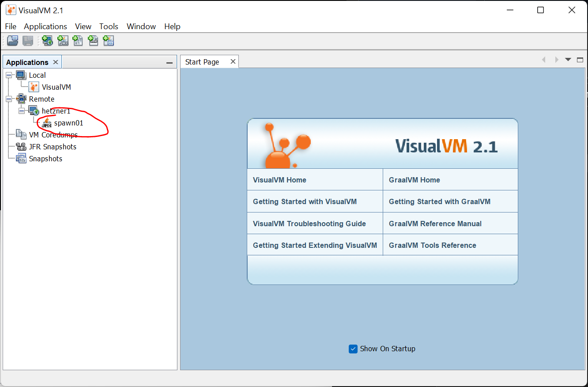Click the Add JMX Connection toolbar icon
This screenshot has height=387, width=588.
63,41
